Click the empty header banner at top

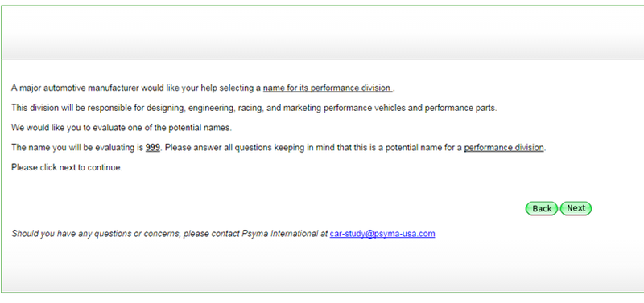click(322, 32)
